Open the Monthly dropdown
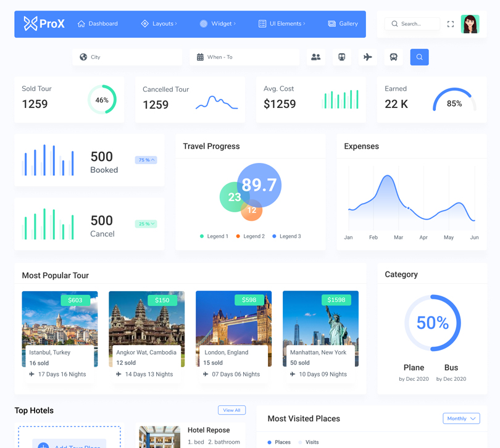This screenshot has width=500, height=448. 461,418
